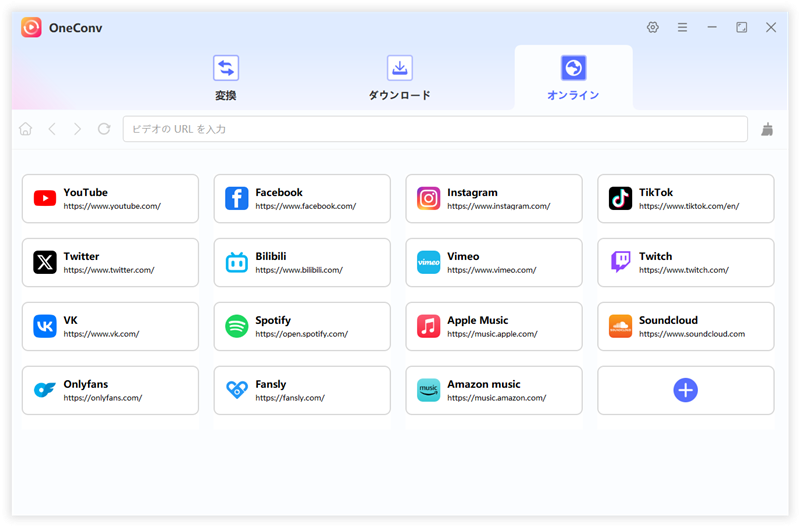
Task: Navigate back with the left arrow
Action: [52, 129]
